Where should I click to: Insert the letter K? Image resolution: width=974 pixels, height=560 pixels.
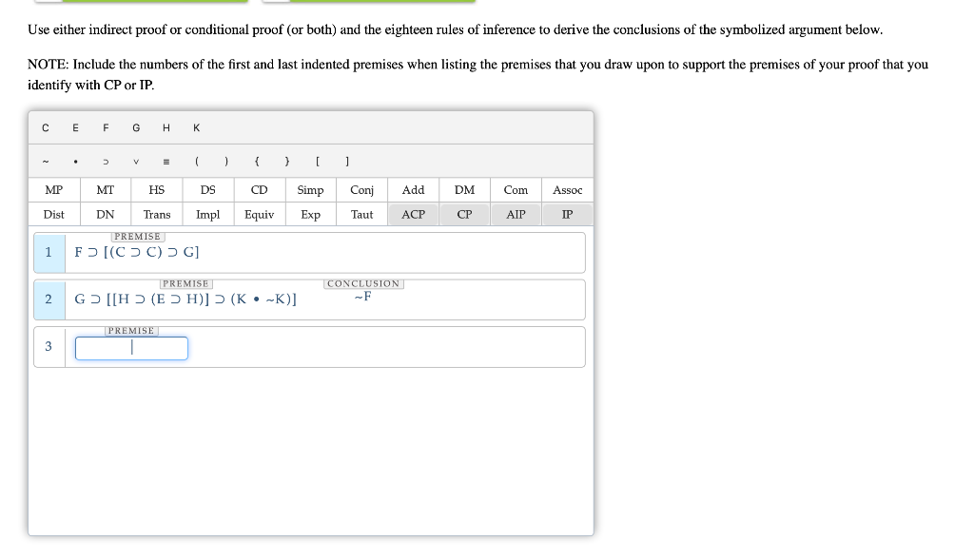click(x=196, y=127)
